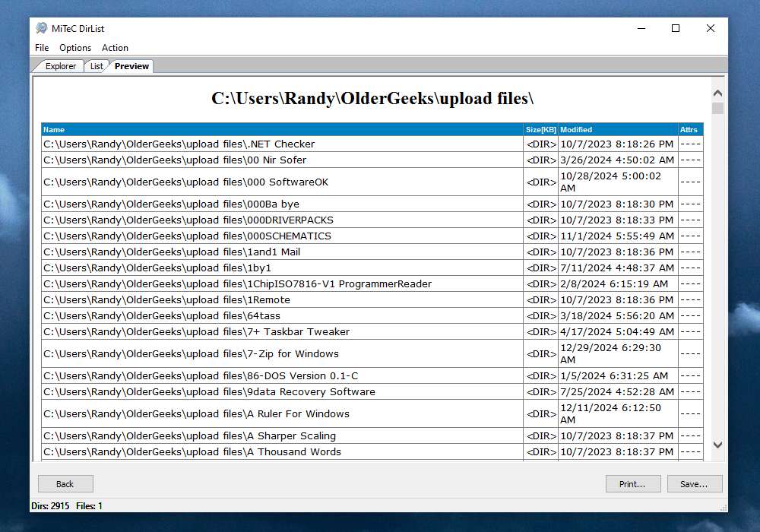Click the date 10/28/2024 5:00:02 AM

611,182
